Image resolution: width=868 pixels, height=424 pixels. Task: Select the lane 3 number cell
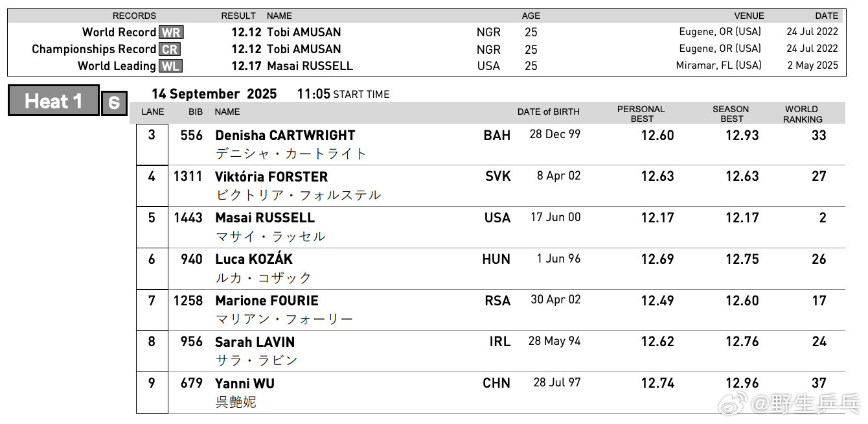click(152, 144)
